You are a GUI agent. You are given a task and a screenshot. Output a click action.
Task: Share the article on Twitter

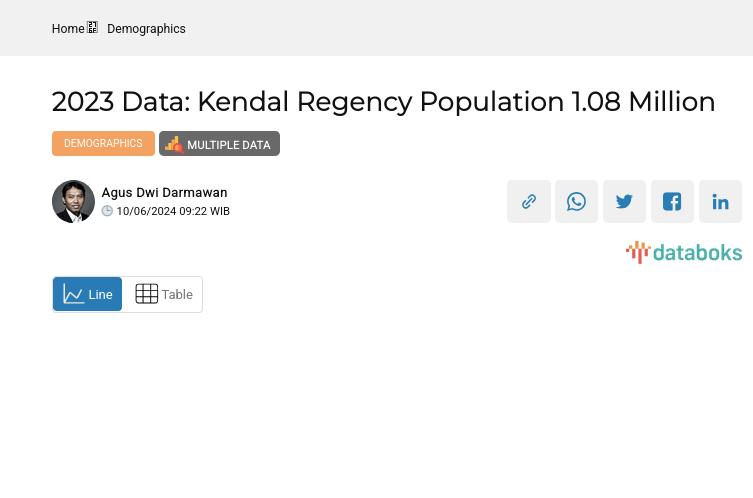click(625, 202)
